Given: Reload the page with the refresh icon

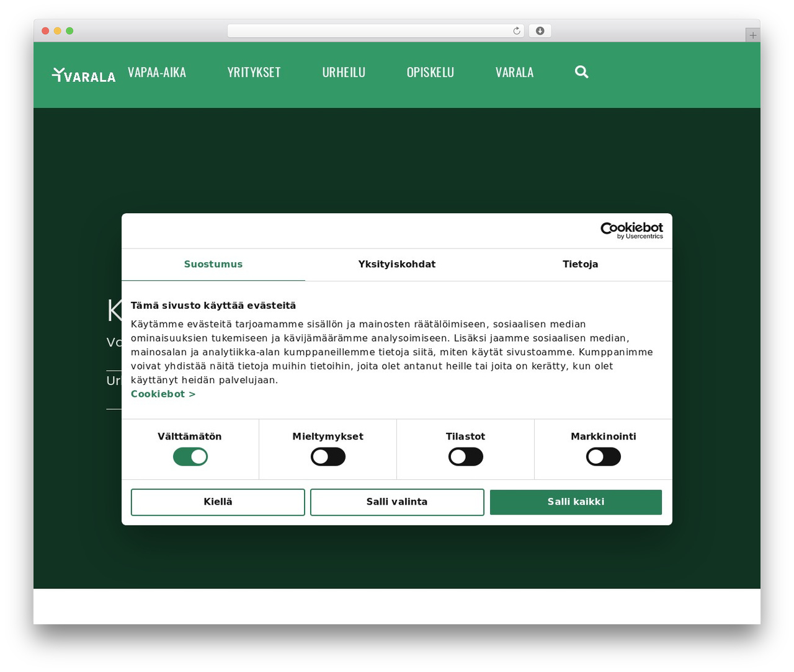Looking at the screenshot, I should pyautogui.click(x=516, y=31).
